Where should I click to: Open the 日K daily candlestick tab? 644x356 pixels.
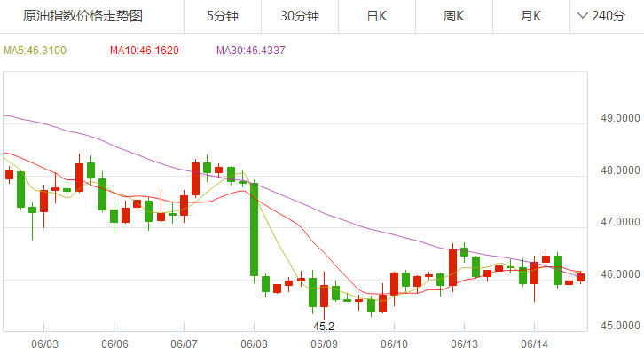(x=377, y=17)
